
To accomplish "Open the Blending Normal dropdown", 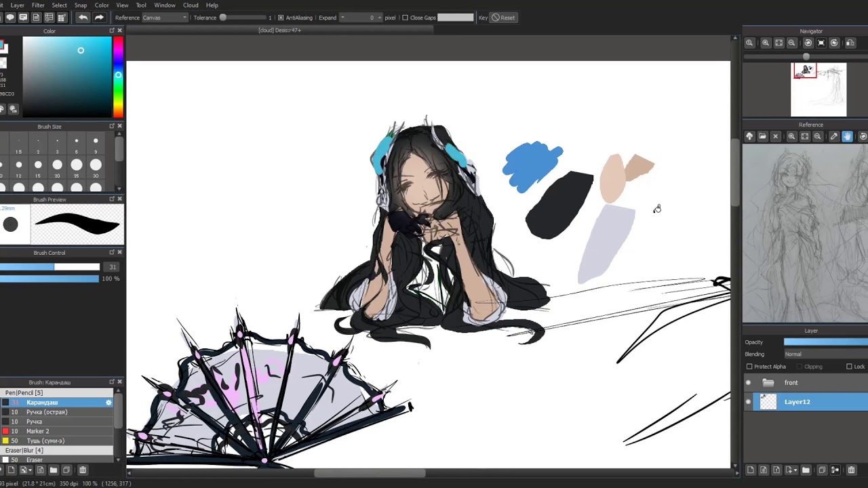I will (x=826, y=354).
